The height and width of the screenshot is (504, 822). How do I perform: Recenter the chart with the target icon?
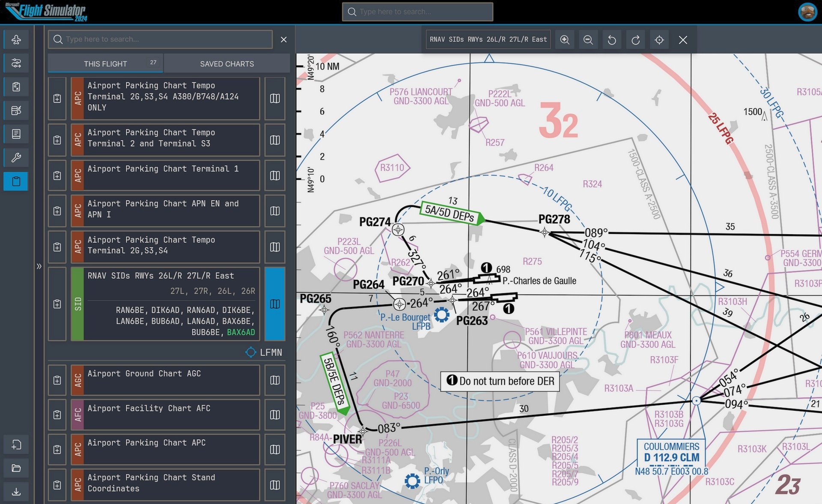659,40
